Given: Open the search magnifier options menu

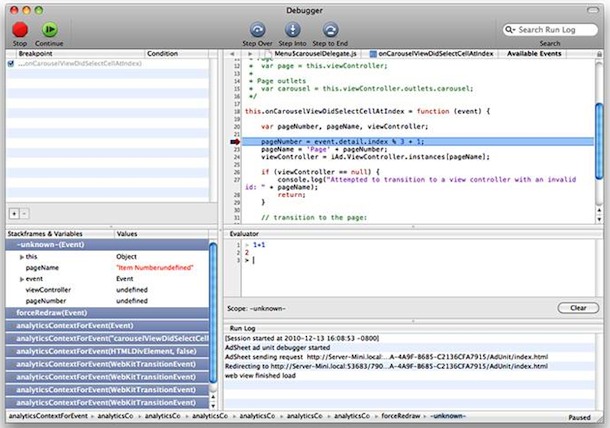Looking at the screenshot, I should point(510,30).
